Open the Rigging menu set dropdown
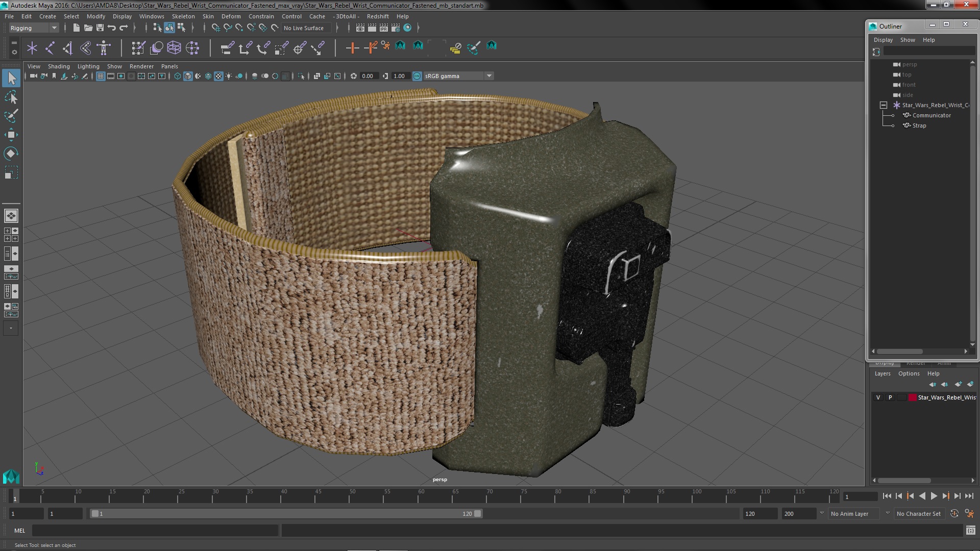980x551 pixels. point(33,28)
